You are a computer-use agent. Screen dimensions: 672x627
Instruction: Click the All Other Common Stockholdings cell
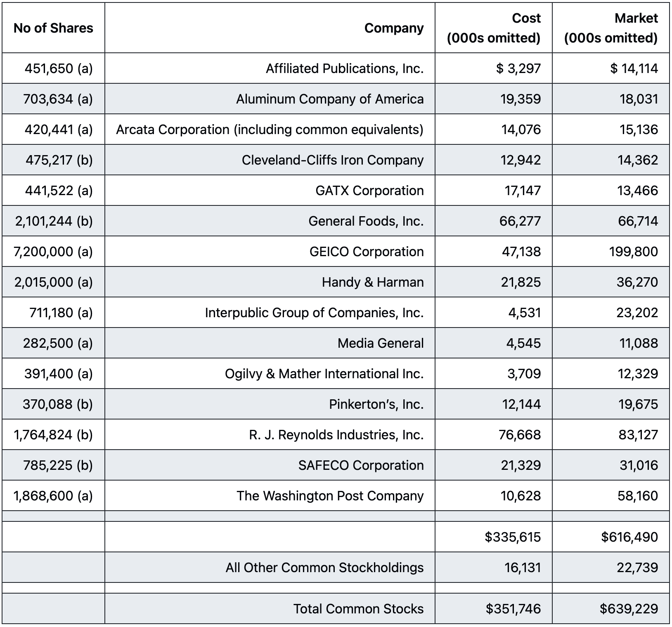(x=270, y=568)
